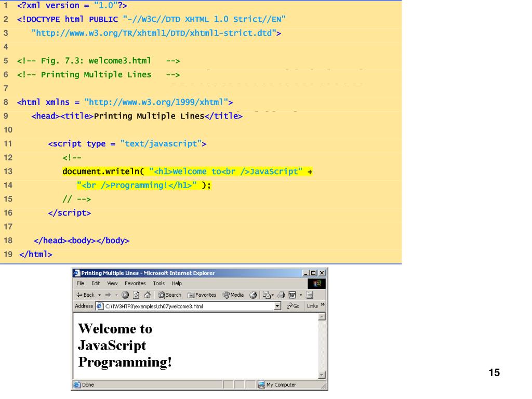Screen dimensions: 532x399
Task: Click the Forward arrow in IE toolbar
Action: click(x=108, y=295)
